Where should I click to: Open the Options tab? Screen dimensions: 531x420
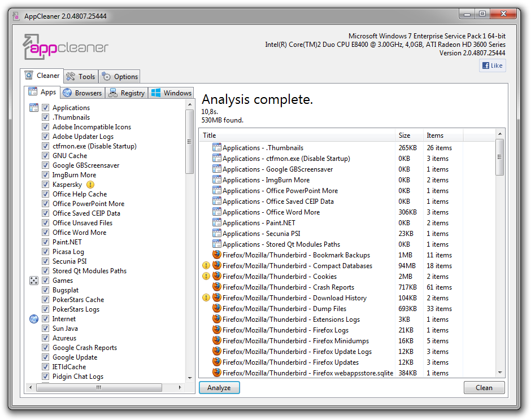click(x=120, y=76)
